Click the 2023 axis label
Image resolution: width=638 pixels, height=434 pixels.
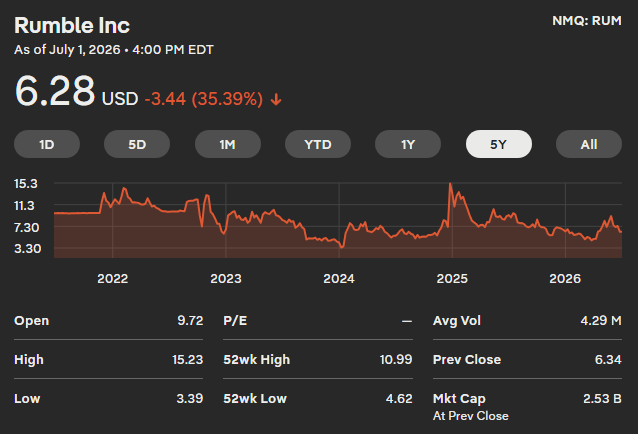[x=226, y=279]
